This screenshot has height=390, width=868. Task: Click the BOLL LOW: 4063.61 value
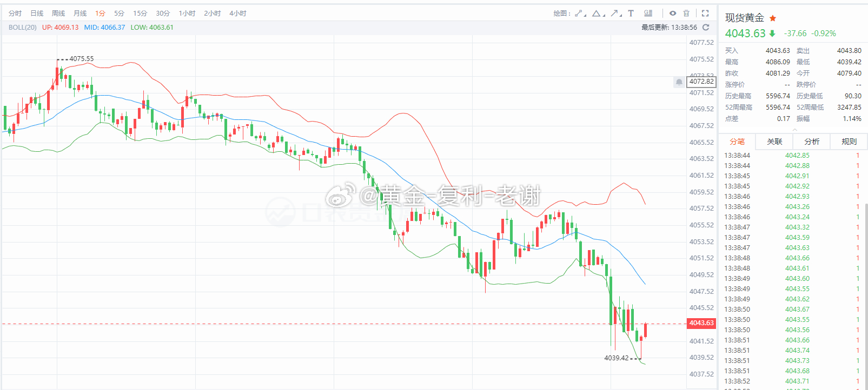pyautogui.click(x=152, y=28)
